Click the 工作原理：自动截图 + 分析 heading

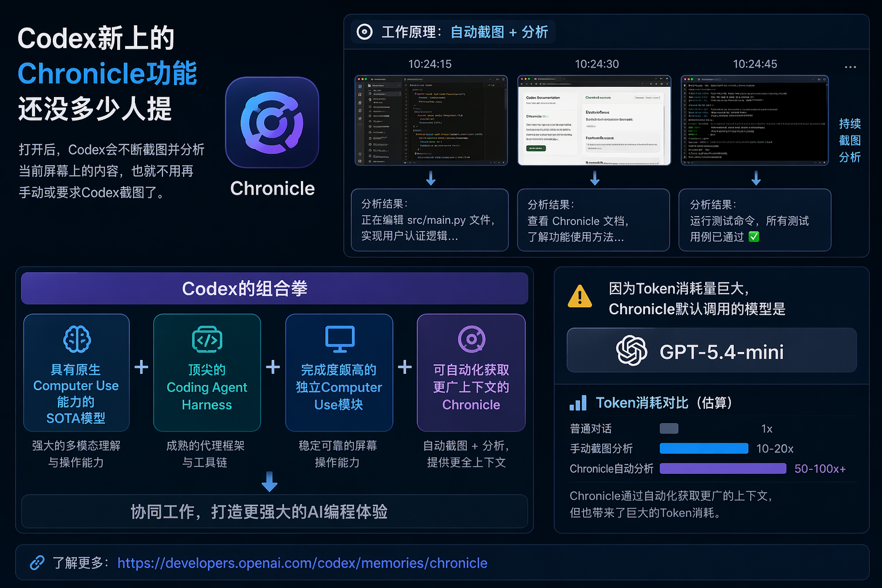click(465, 32)
